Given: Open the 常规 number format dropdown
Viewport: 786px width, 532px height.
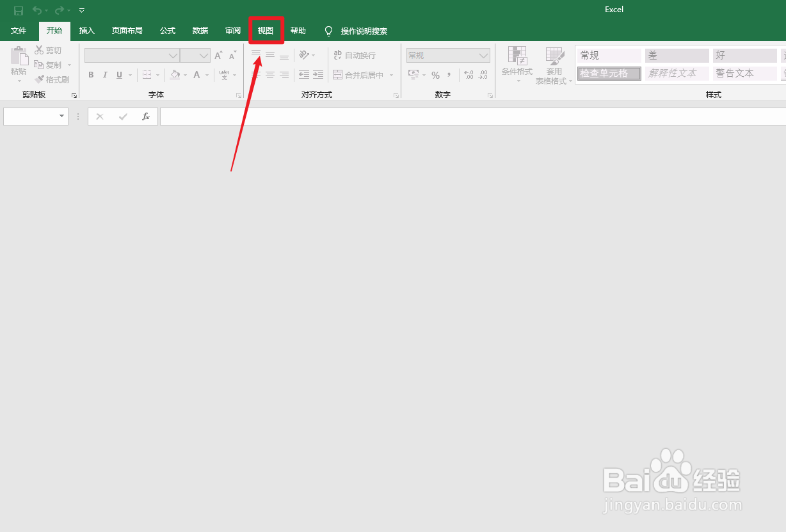Looking at the screenshot, I should pyautogui.click(x=448, y=56).
